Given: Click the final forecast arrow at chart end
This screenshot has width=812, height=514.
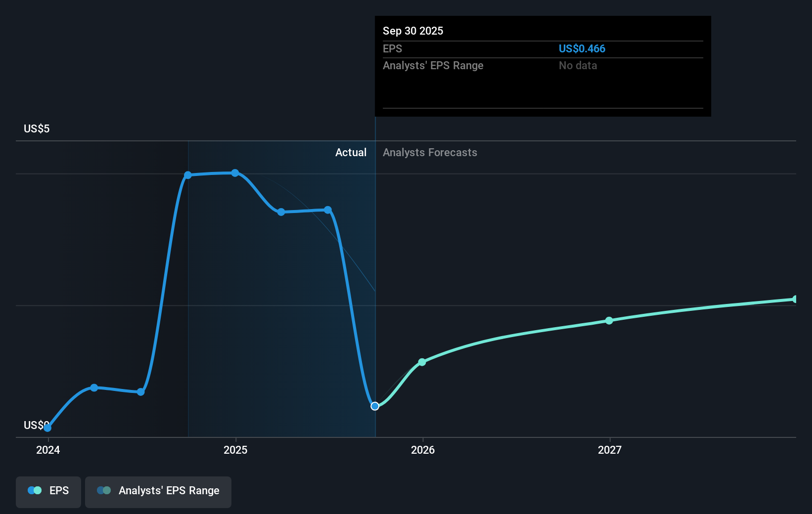Looking at the screenshot, I should click(x=795, y=299).
